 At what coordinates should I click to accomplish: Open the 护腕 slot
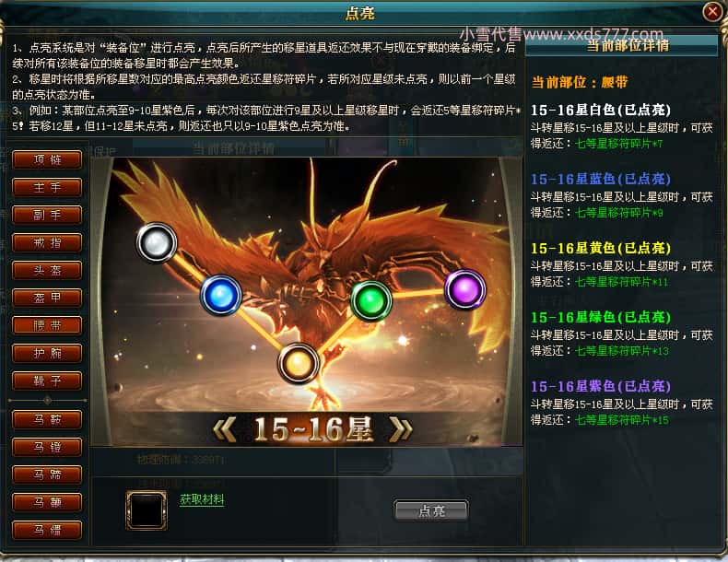point(47,353)
